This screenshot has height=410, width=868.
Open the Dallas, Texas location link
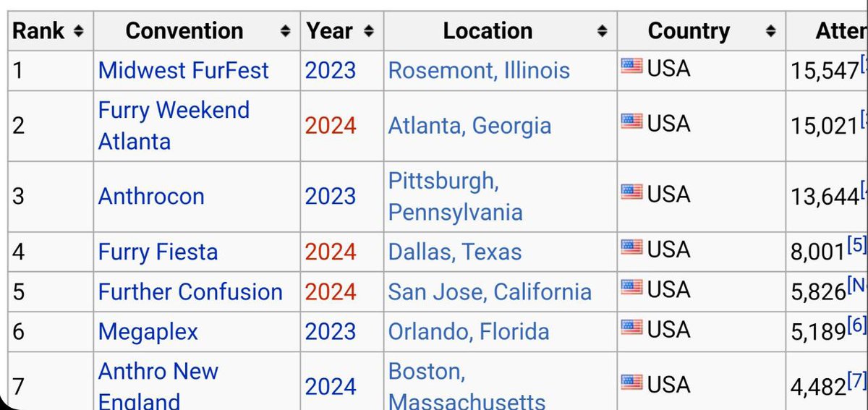point(455,252)
